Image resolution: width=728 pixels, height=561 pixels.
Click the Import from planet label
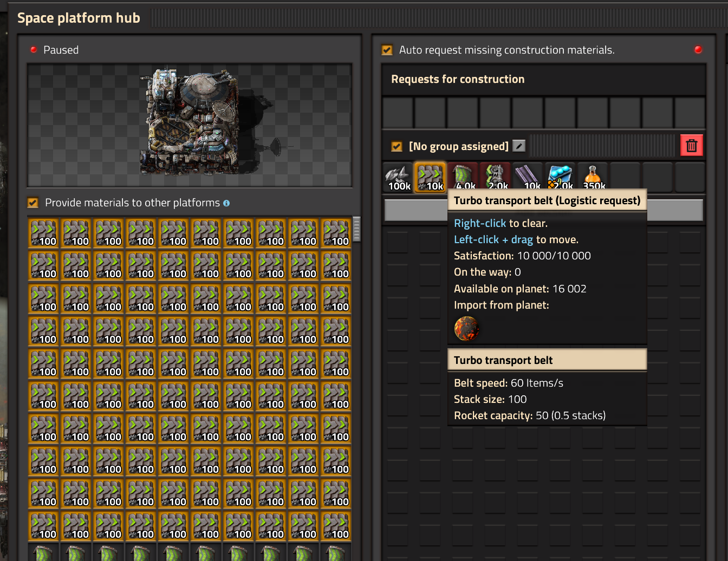click(x=501, y=305)
